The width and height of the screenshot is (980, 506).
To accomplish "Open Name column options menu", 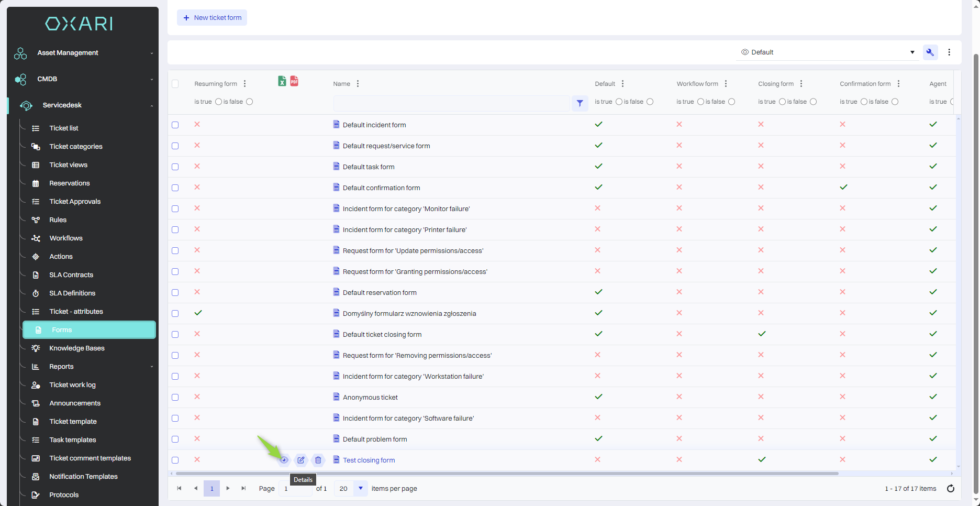I will click(358, 84).
